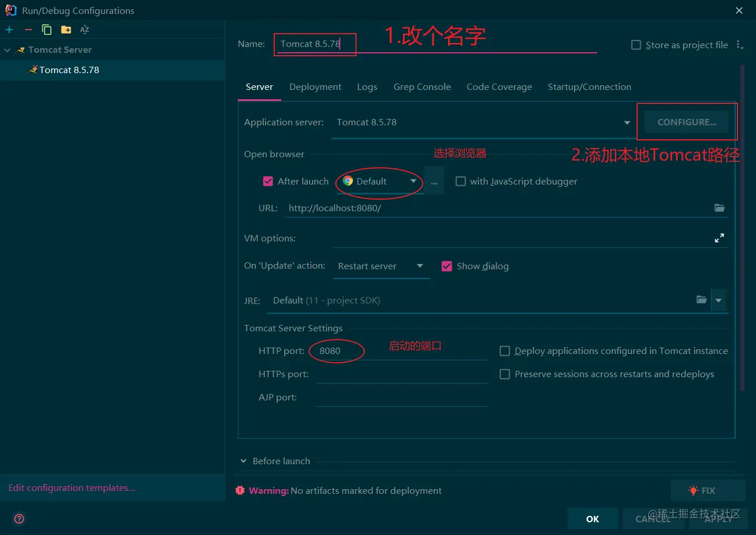Open more options beside Store as project file

point(739,45)
